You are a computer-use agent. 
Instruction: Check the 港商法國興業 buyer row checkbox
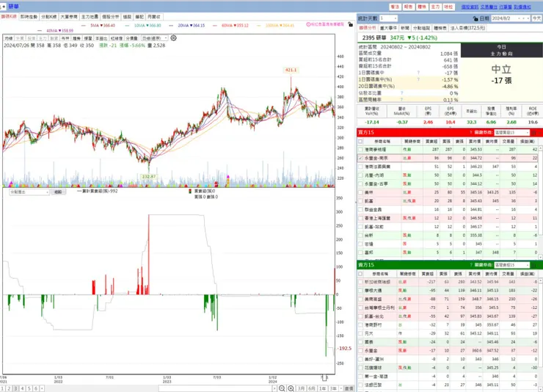coord(360,167)
